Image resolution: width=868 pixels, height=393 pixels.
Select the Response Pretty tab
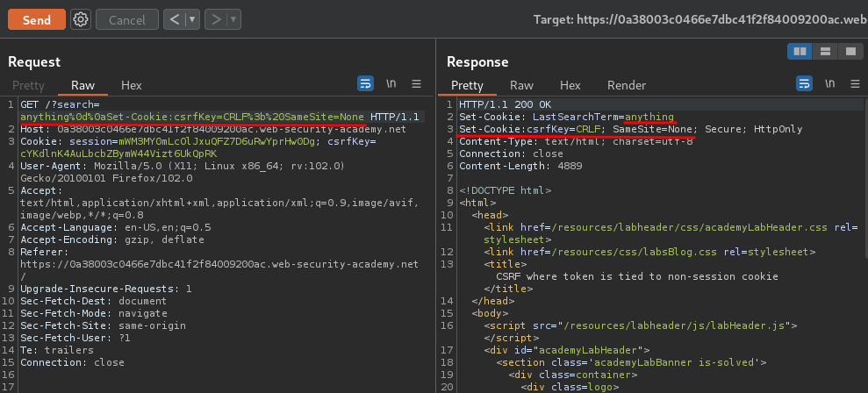pos(467,85)
